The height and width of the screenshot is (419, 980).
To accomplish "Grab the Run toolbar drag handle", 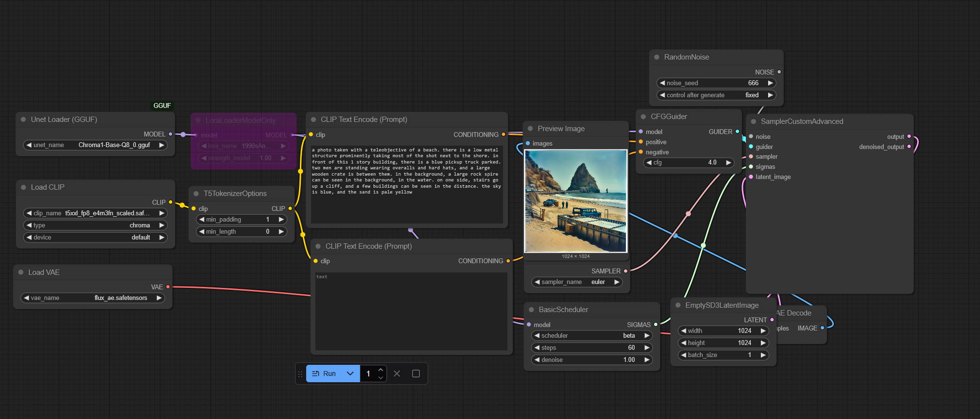I will coord(300,374).
